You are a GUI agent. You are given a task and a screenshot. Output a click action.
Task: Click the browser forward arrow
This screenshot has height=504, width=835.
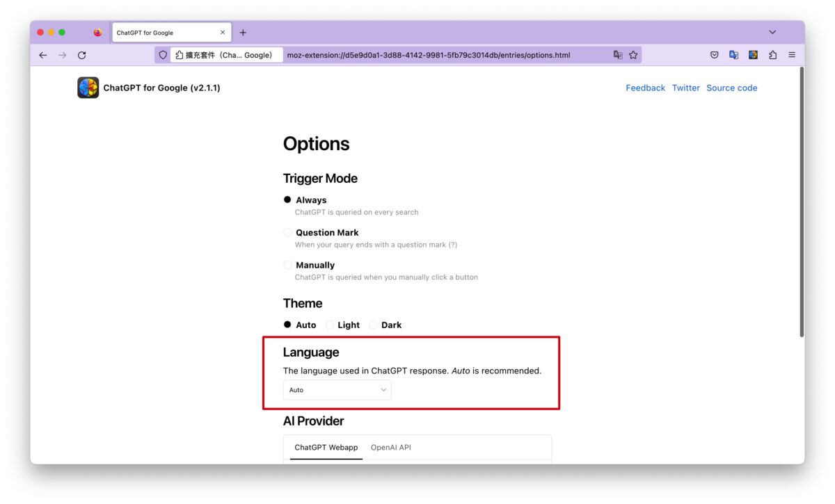[x=63, y=55]
